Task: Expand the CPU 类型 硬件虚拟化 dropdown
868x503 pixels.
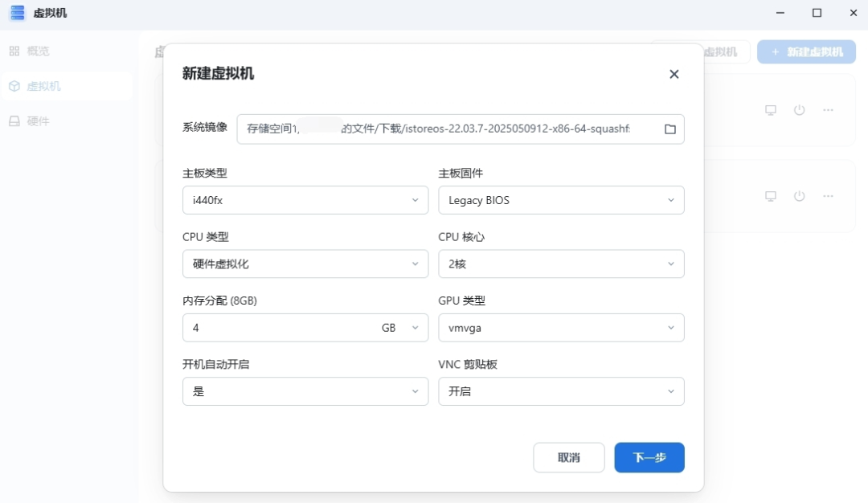Action: pyautogui.click(x=305, y=264)
